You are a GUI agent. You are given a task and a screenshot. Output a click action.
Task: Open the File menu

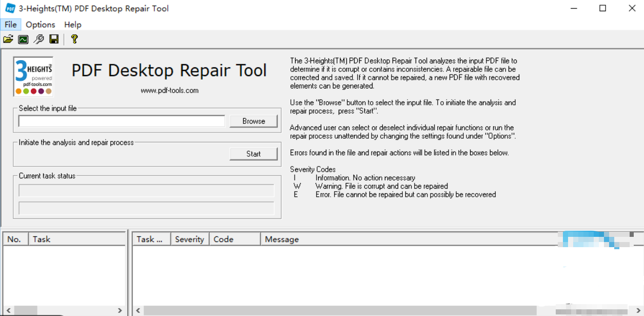coord(11,25)
